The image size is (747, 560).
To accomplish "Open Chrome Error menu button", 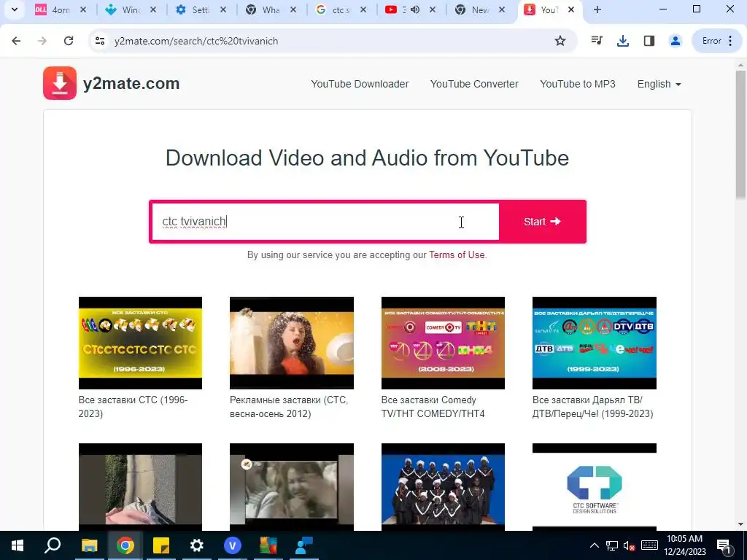I will coord(718,41).
